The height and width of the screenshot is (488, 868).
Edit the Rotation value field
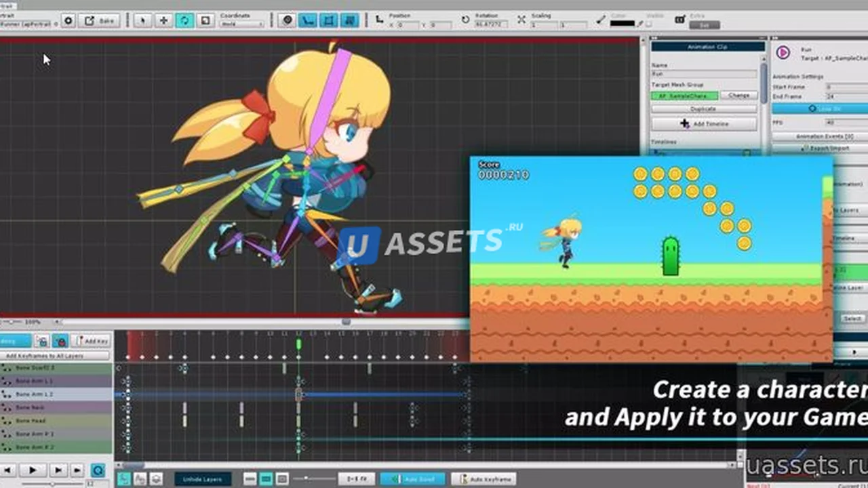click(492, 25)
